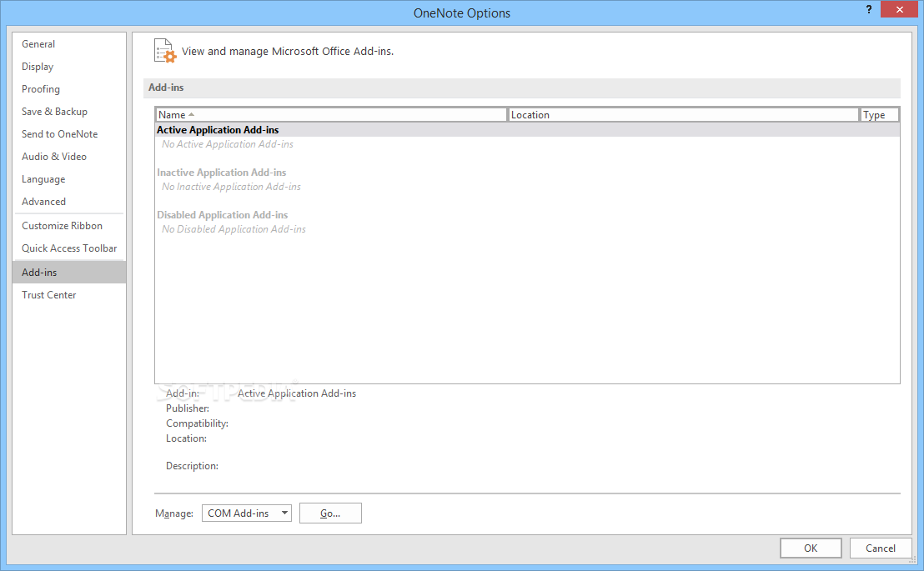Click the dialog resize grip corner

point(913,560)
